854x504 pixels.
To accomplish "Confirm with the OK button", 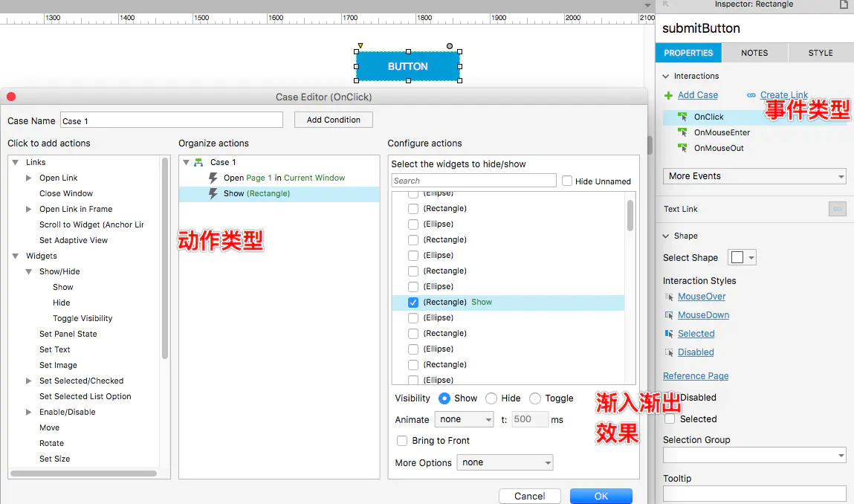I will coord(601,496).
